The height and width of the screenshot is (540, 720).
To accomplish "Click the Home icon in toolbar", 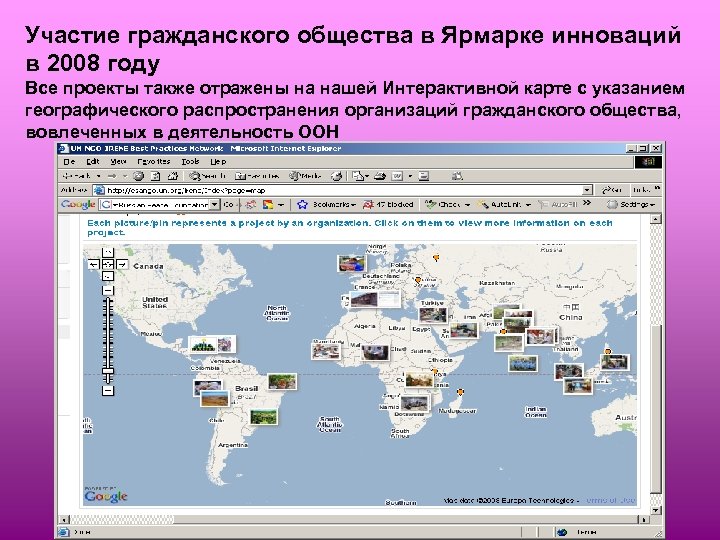I will [x=173, y=176].
